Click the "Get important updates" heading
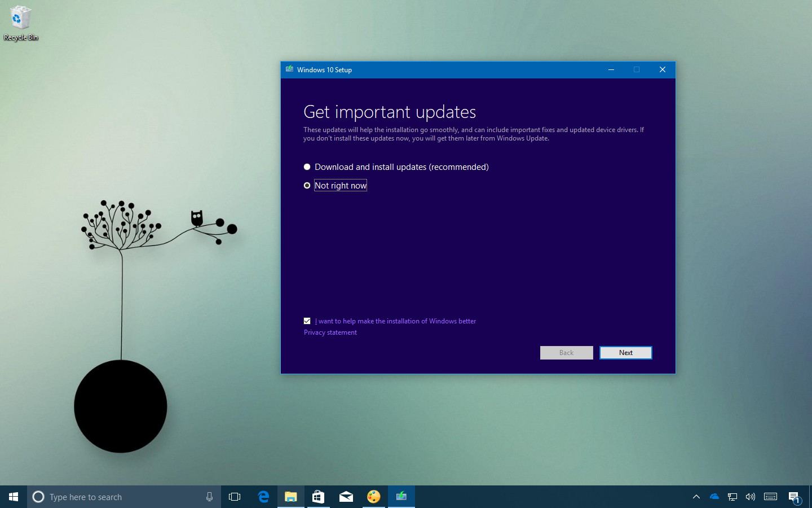 390,112
